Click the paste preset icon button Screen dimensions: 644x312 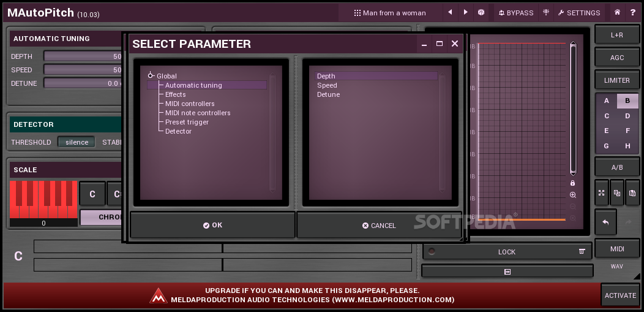632,193
